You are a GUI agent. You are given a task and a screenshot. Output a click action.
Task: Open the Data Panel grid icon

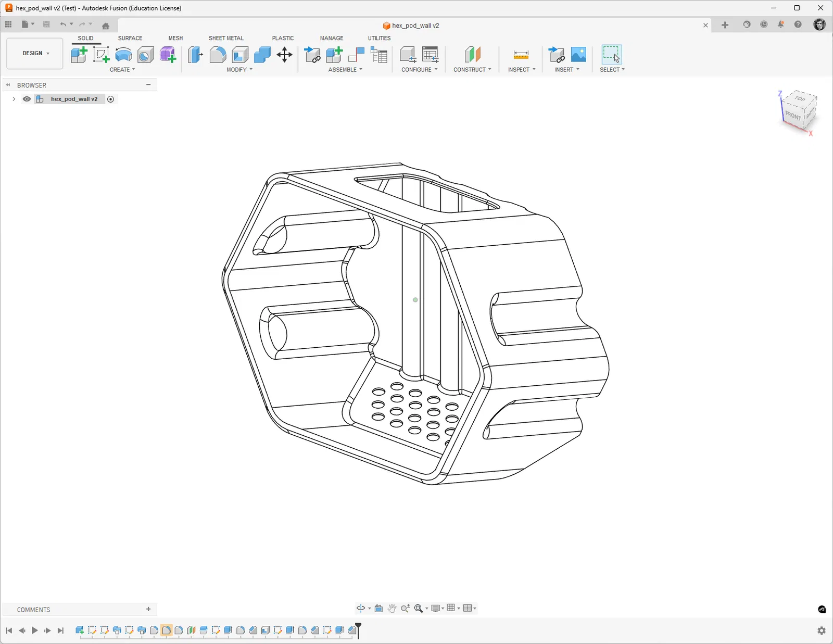[x=8, y=24]
